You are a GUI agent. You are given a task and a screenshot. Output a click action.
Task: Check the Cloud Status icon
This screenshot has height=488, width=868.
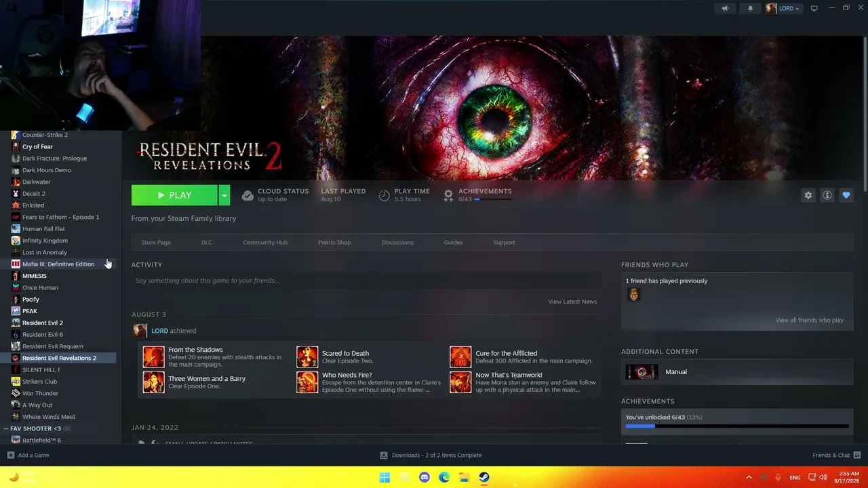(x=248, y=196)
